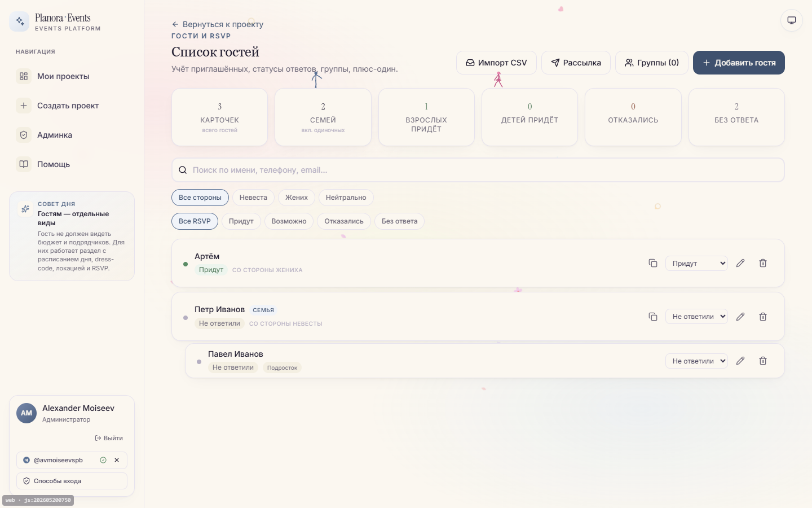812x508 pixels.
Task: Click the plus icon beside Создать проект
Action: click(x=24, y=106)
